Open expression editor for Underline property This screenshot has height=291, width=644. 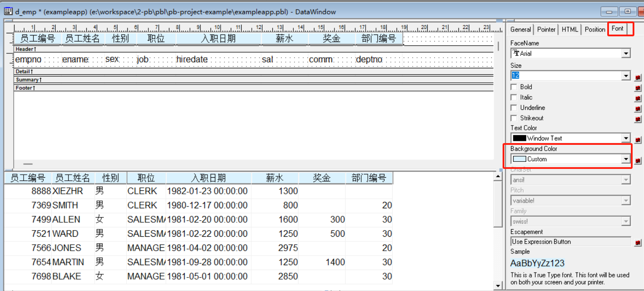tap(638, 109)
